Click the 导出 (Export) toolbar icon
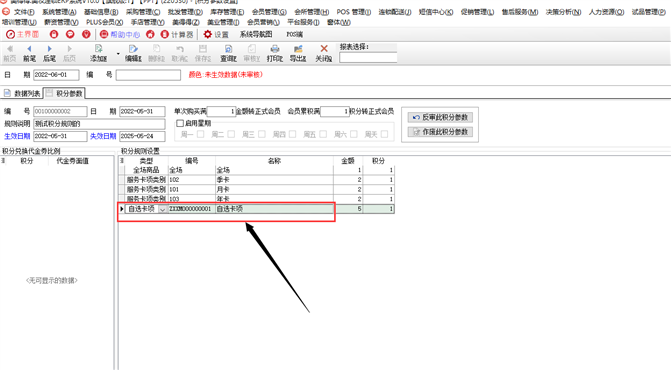Viewport: 671px width, 370px height. 298,49
